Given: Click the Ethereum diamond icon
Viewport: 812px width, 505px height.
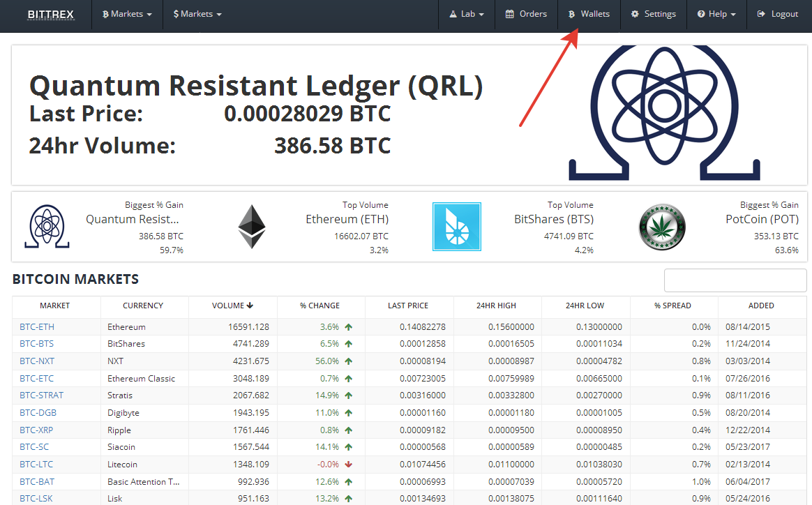Looking at the screenshot, I should pyautogui.click(x=252, y=227).
